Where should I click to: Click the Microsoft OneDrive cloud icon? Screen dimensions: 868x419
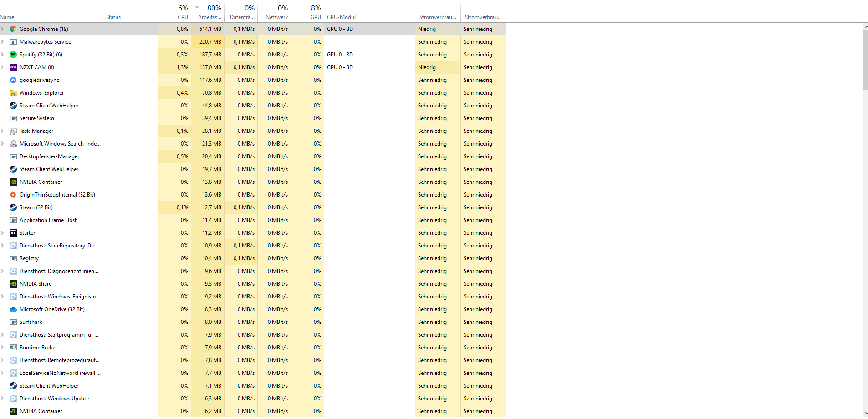(13, 309)
